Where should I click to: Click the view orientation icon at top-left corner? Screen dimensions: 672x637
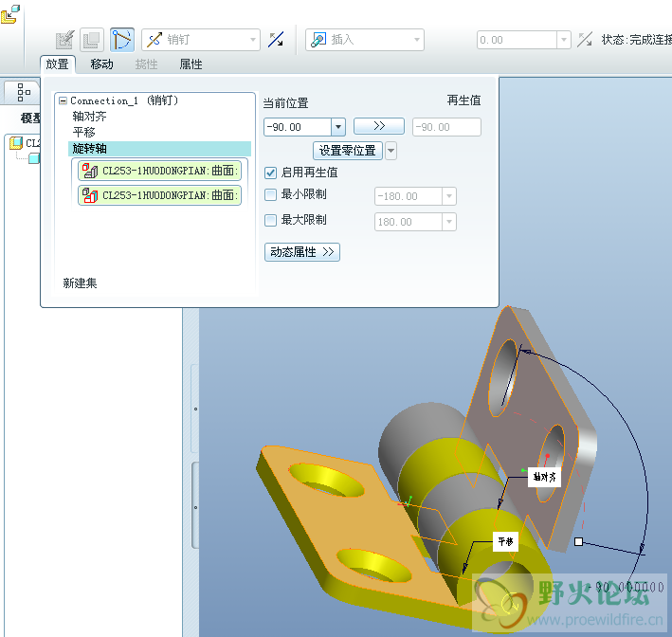tap(10, 13)
